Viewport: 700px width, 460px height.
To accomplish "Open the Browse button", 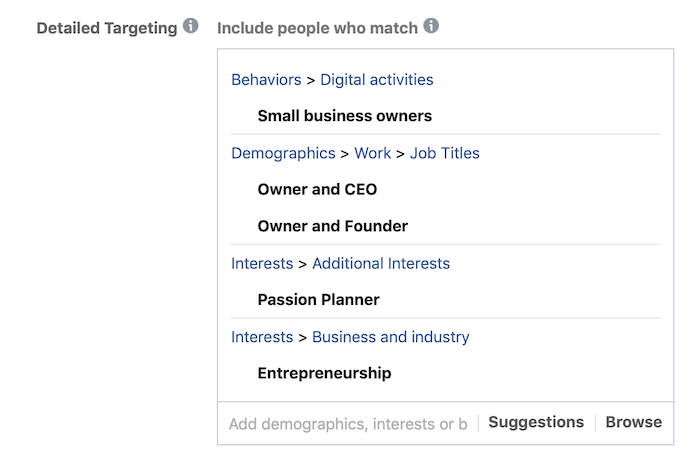I will pyautogui.click(x=633, y=422).
